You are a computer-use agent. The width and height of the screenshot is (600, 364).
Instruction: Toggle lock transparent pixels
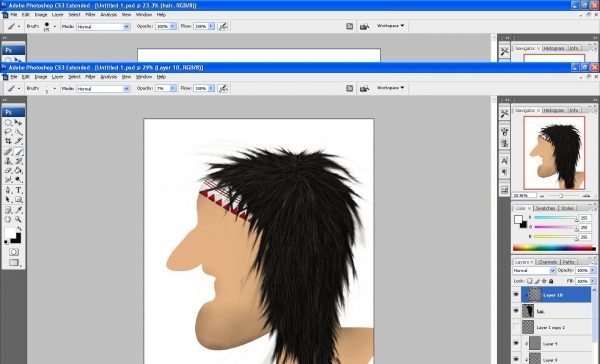tap(530, 281)
